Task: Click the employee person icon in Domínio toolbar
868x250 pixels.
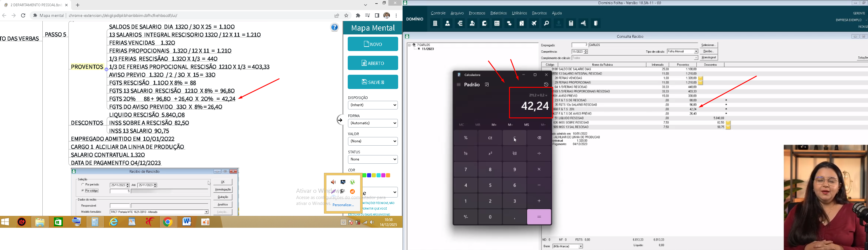Action: [447, 23]
